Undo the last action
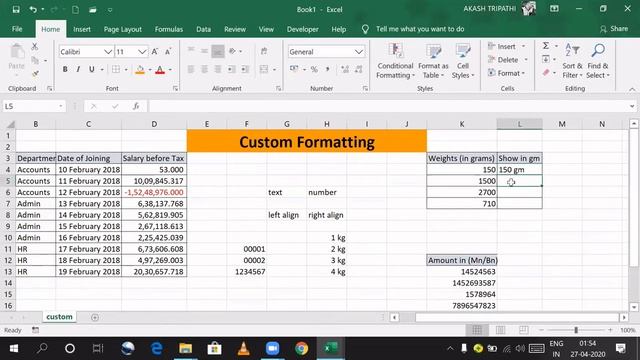This screenshot has width=640, height=360. (33, 9)
